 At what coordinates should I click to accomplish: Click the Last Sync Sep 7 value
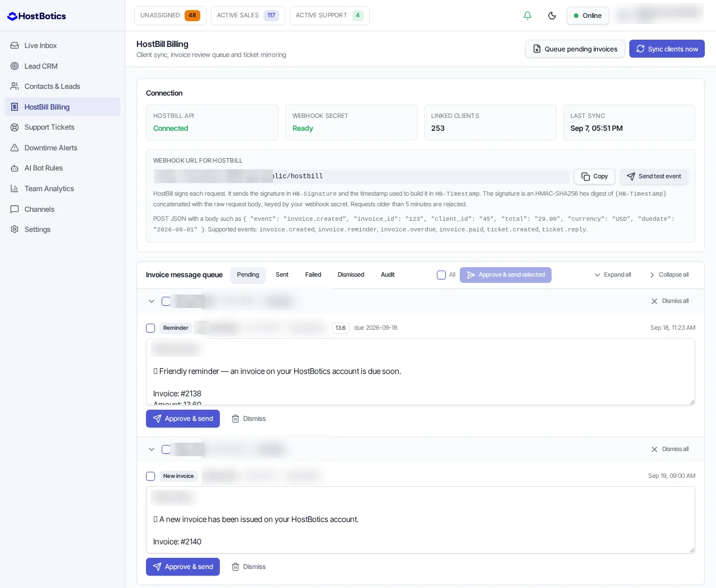pos(596,129)
